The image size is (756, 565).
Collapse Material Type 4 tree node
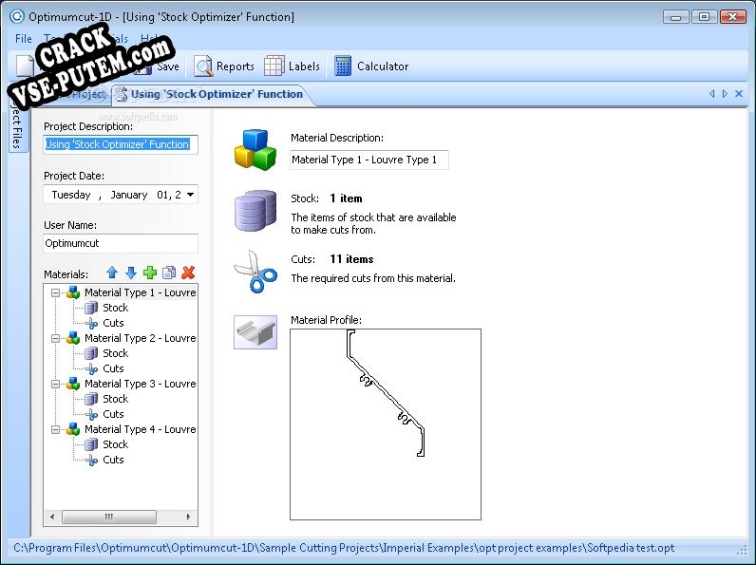pos(56,429)
